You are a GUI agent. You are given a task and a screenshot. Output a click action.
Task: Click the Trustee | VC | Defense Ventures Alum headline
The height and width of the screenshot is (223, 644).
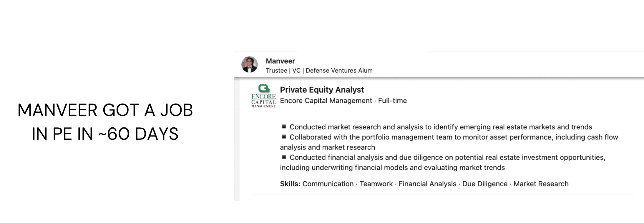point(319,71)
